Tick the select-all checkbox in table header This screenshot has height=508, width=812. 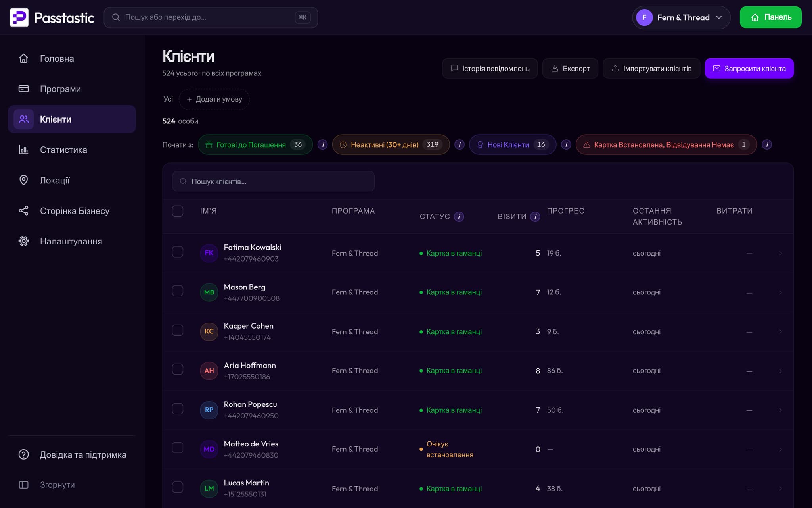[178, 211]
